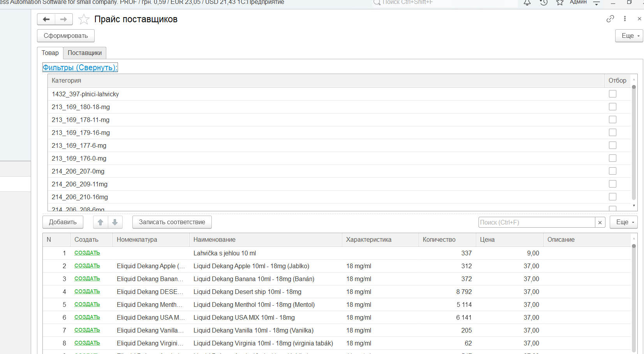Click СОЗДАТЬ link for Dekang Menthol row
Screen dimensions: 644x354
(87, 304)
